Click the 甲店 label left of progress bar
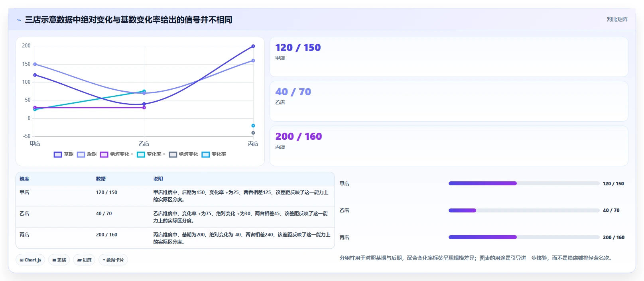 [345, 184]
